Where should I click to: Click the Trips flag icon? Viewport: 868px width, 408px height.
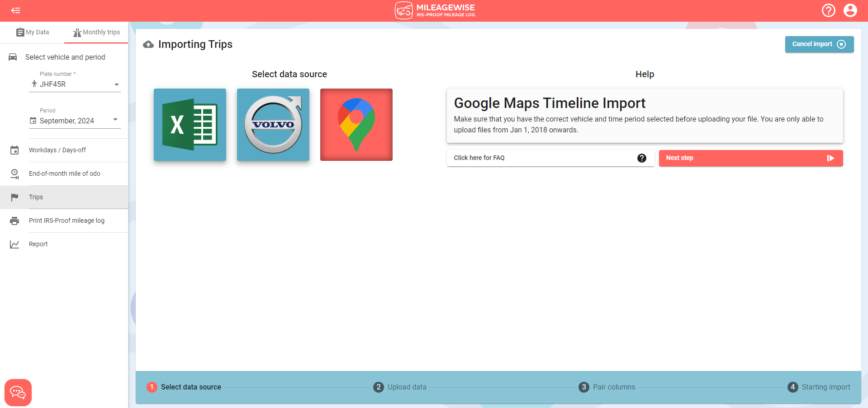click(x=14, y=197)
